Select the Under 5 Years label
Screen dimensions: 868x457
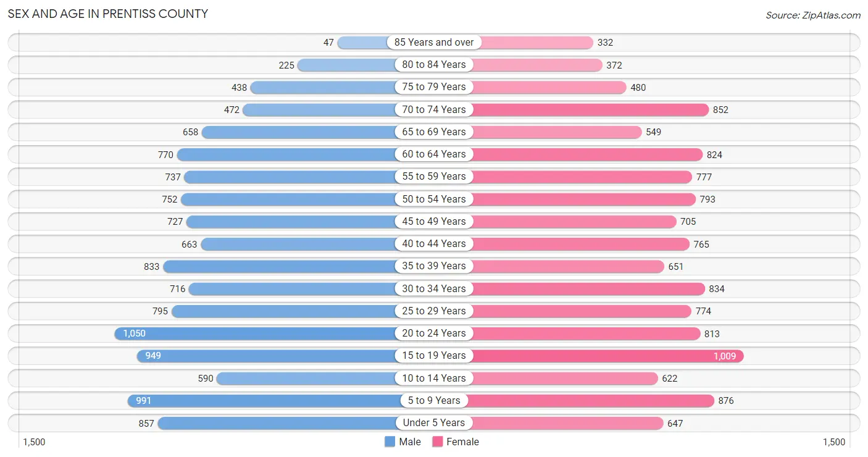(434, 423)
